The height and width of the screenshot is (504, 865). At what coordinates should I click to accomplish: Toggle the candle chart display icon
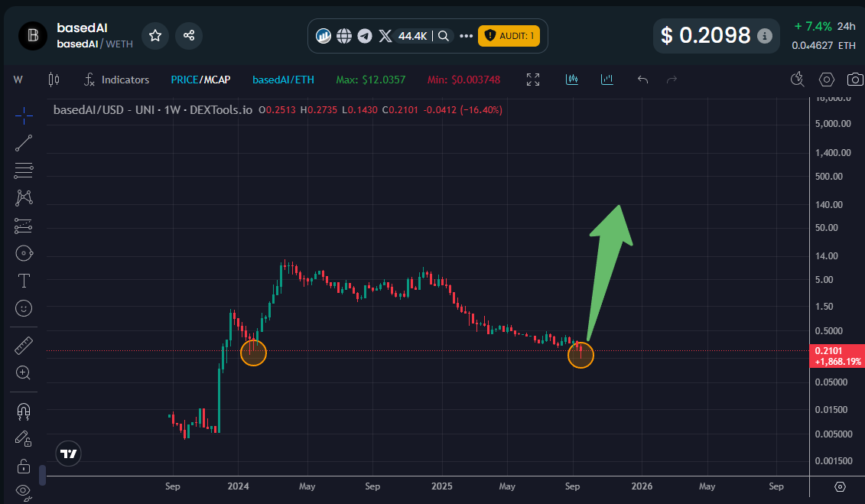[x=572, y=80]
